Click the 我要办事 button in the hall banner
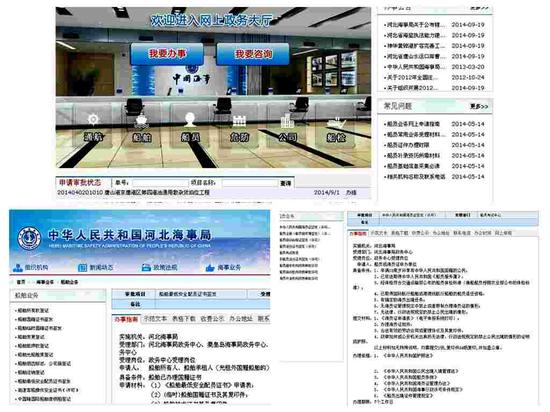Viewport: 550px width, 412px height. click(x=167, y=54)
